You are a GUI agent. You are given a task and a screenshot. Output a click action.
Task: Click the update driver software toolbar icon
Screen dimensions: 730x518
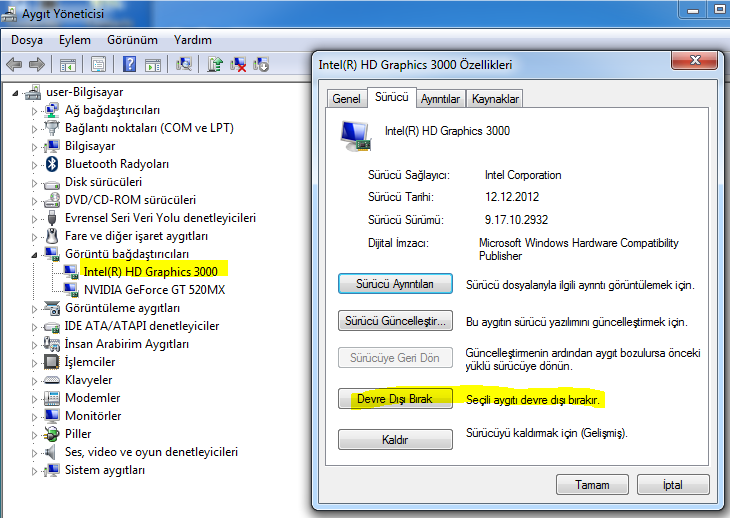point(215,64)
